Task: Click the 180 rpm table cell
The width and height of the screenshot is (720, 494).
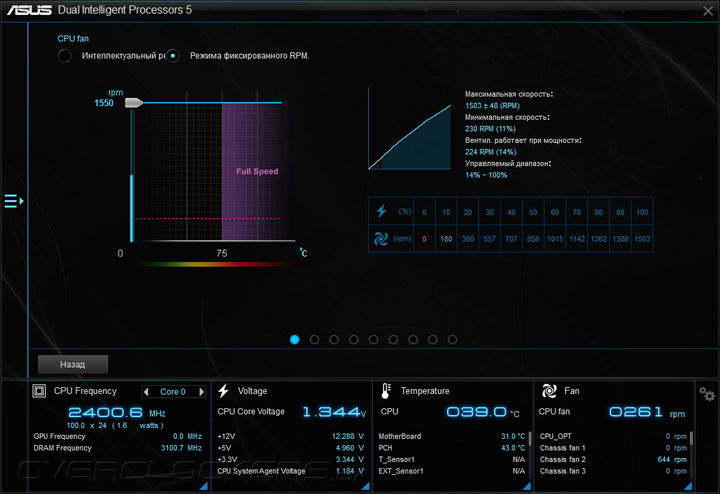Action: [x=446, y=239]
